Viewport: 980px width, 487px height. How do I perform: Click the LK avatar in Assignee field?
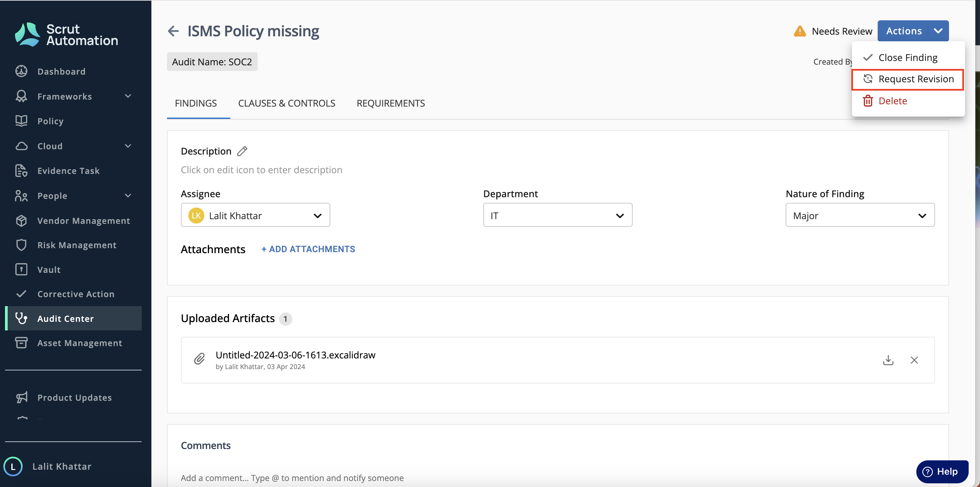coord(196,216)
